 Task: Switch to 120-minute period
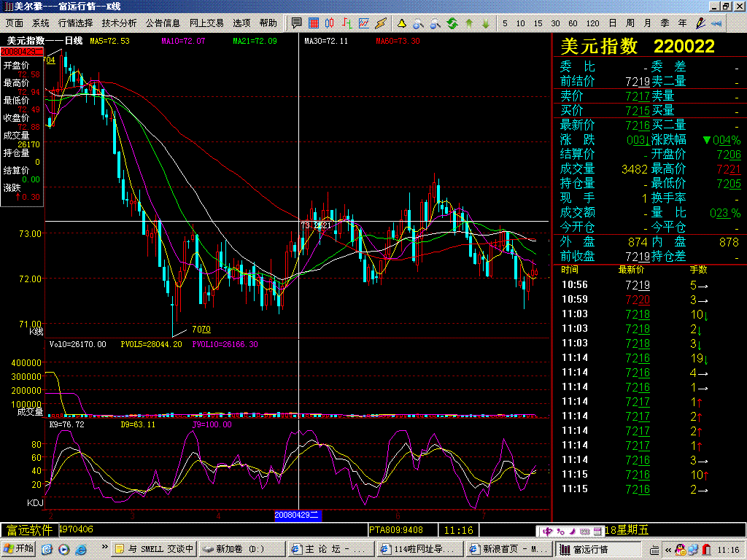tap(592, 23)
